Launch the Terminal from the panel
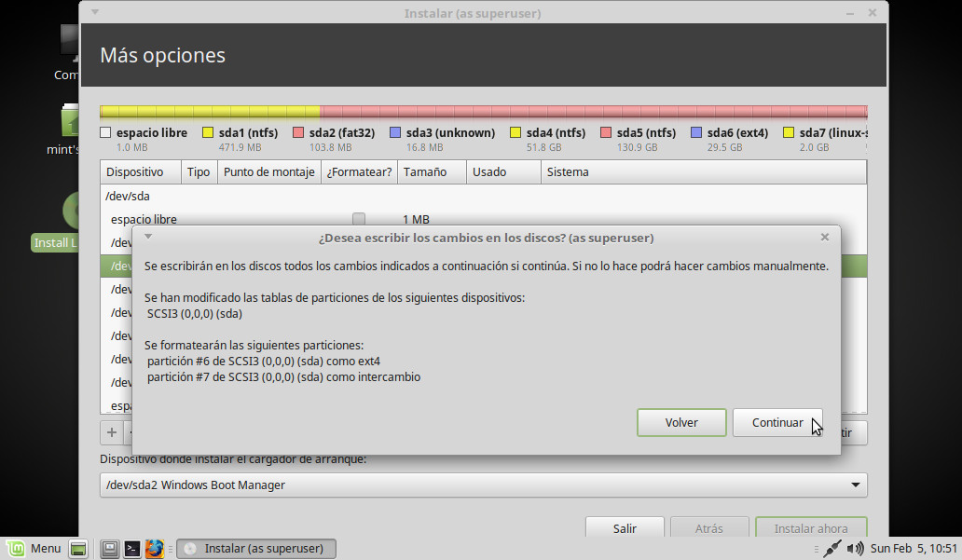This screenshot has width=962, height=560. click(x=132, y=549)
